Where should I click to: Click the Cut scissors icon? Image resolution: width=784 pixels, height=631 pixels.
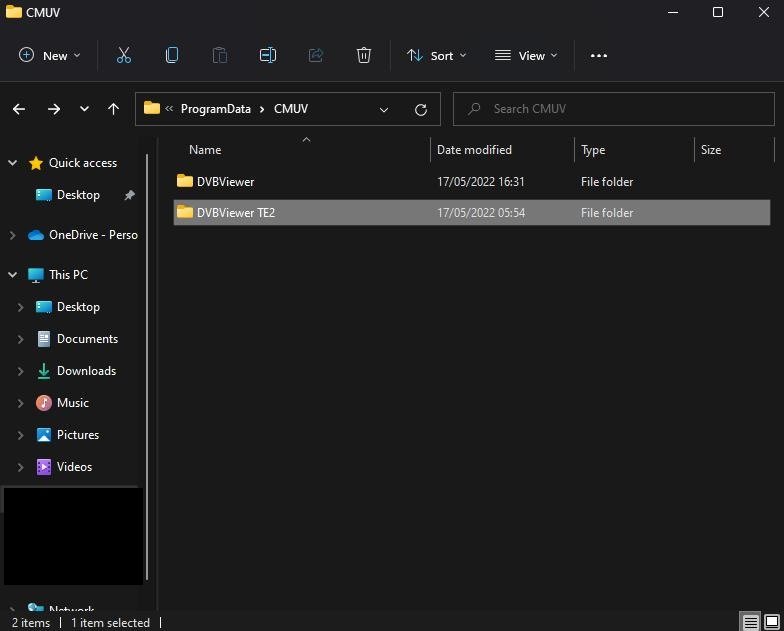[x=124, y=56]
